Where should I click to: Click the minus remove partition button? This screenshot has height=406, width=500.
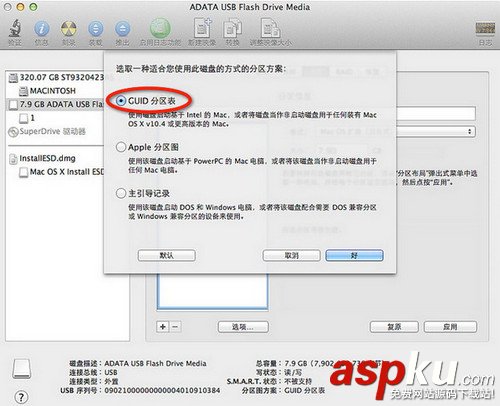pyautogui.click(x=176, y=327)
